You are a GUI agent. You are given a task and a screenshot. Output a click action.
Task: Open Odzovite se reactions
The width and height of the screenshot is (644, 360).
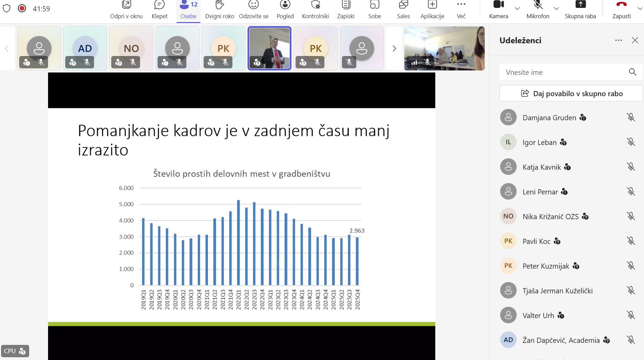pyautogui.click(x=253, y=10)
